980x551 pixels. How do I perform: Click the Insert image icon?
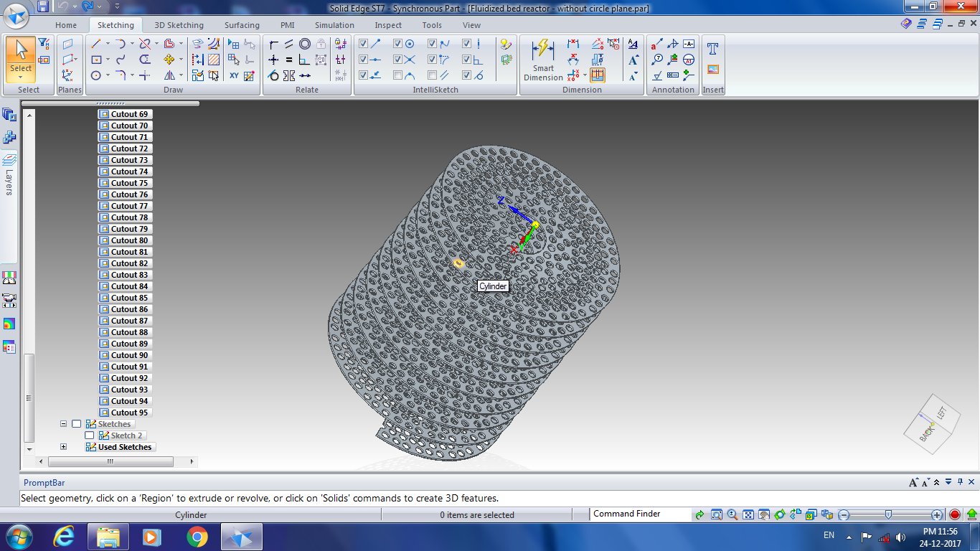[x=712, y=70]
